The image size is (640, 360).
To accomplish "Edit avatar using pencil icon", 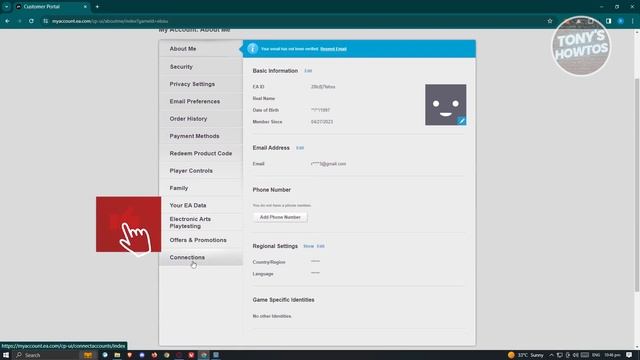I will (x=462, y=121).
